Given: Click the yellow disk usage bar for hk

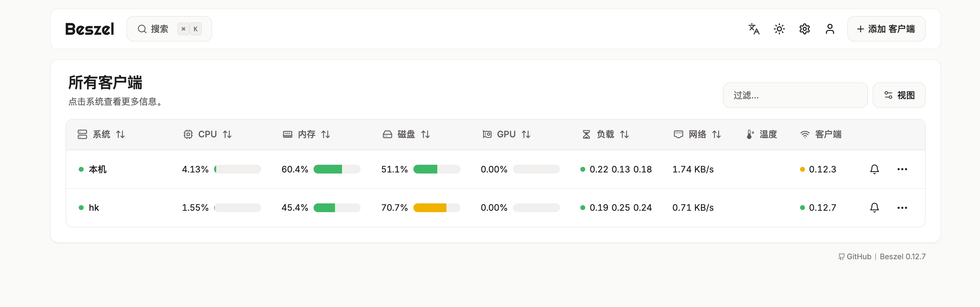Looking at the screenshot, I should [x=430, y=208].
